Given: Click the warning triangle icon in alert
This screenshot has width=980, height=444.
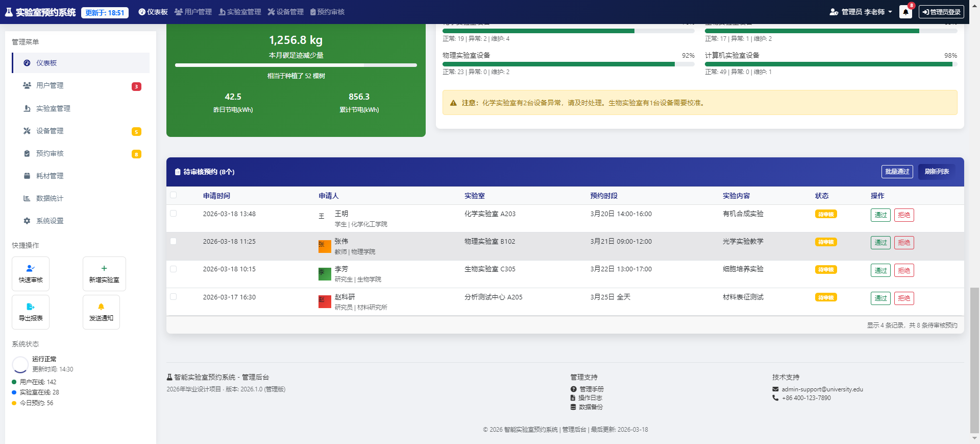Looking at the screenshot, I should point(453,103).
